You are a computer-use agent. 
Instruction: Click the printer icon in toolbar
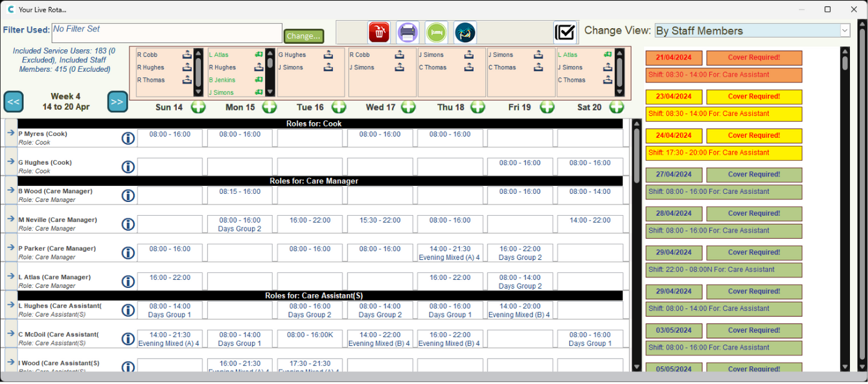[407, 32]
